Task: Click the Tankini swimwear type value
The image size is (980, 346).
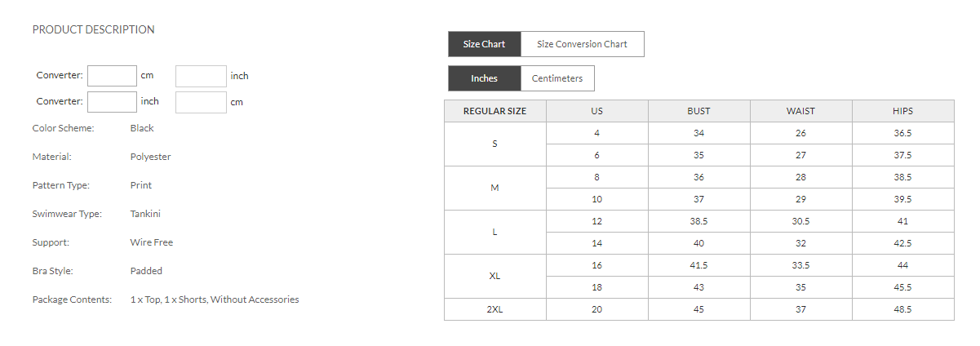Action: [145, 214]
